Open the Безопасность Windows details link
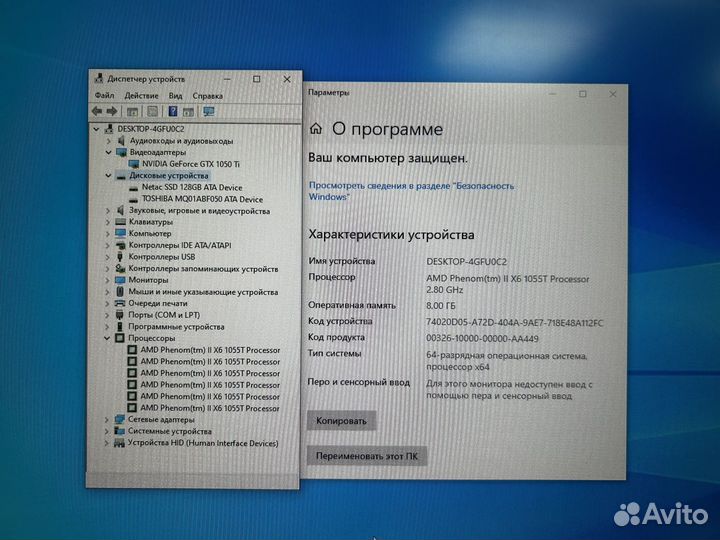This screenshot has width=720, height=540. [x=410, y=191]
